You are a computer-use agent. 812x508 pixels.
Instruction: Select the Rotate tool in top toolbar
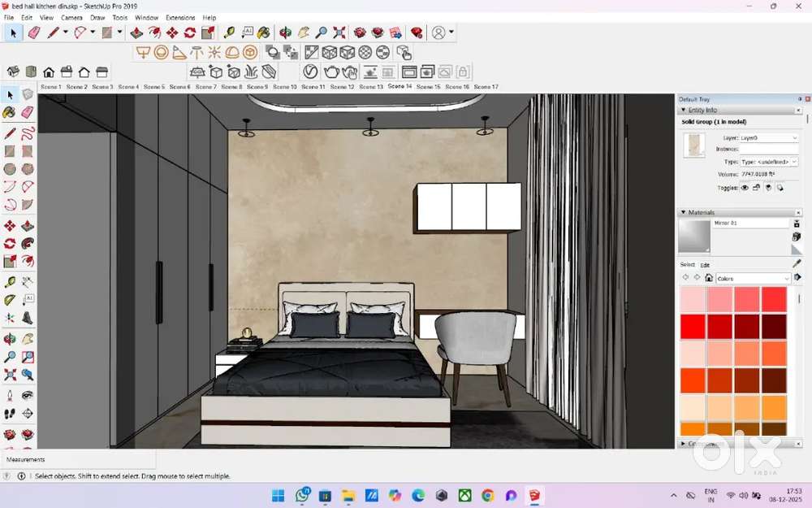[x=189, y=33]
